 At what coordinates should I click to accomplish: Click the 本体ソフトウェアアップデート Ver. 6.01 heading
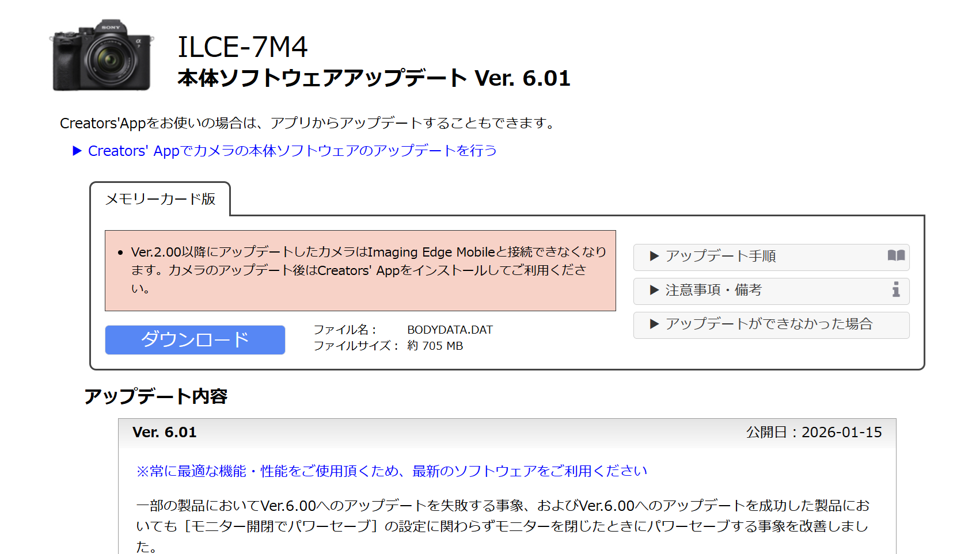(x=374, y=78)
